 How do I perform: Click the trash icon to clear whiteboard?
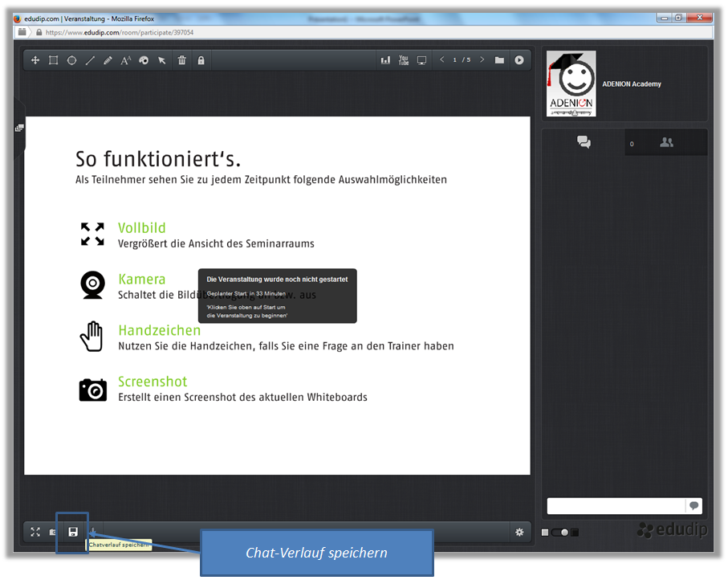pos(182,60)
